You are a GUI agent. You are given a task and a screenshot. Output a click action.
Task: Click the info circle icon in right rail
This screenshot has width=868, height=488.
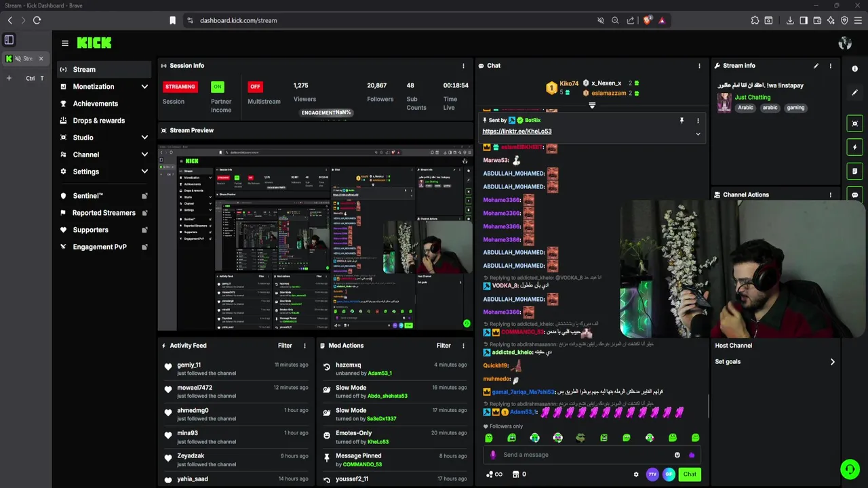click(x=855, y=68)
